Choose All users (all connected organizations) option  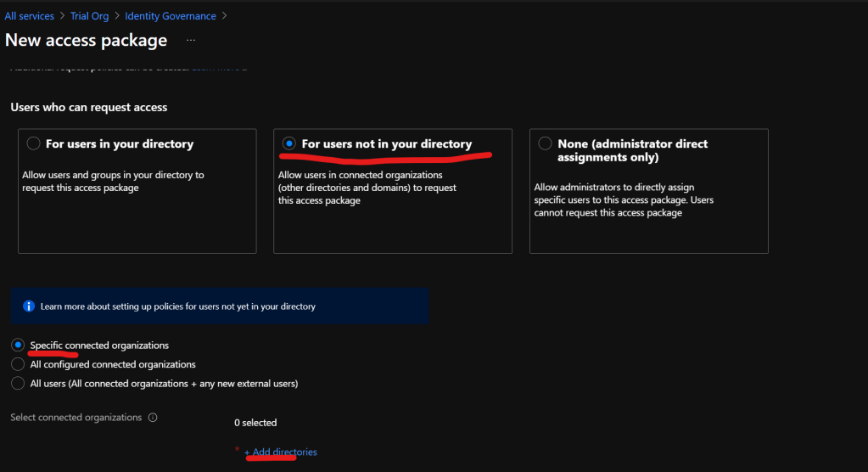18,383
